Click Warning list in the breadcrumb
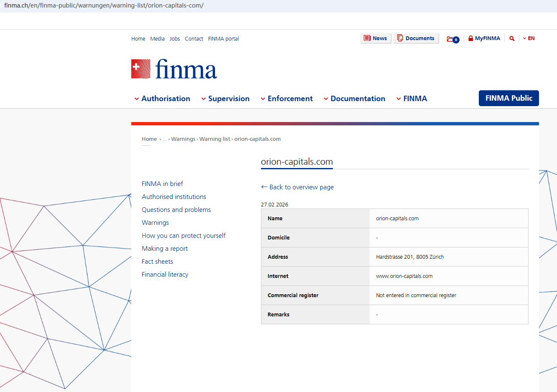 215,139
